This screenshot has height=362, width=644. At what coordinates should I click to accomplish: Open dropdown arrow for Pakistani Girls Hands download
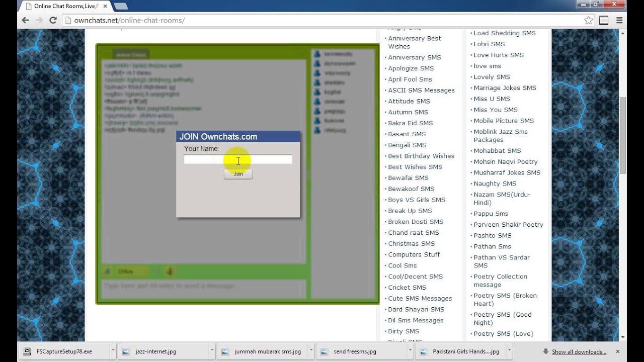coord(509,351)
